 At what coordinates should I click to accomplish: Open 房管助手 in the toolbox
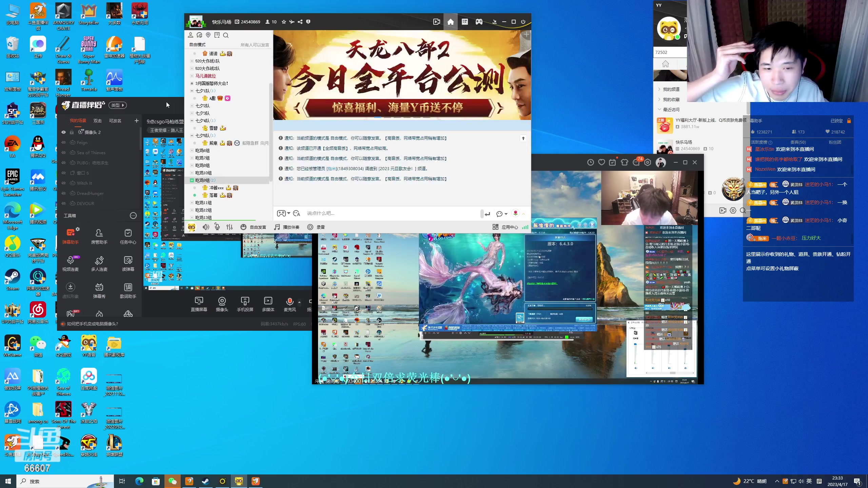point(99,236)
